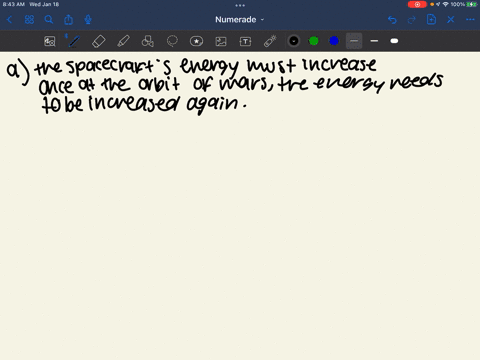
Task: Tap the share export icon
Action: 68,20
